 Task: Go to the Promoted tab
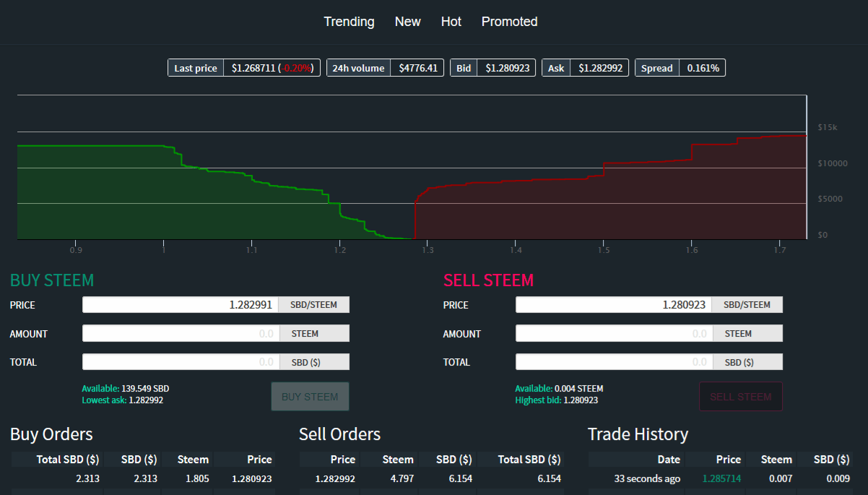509,22
